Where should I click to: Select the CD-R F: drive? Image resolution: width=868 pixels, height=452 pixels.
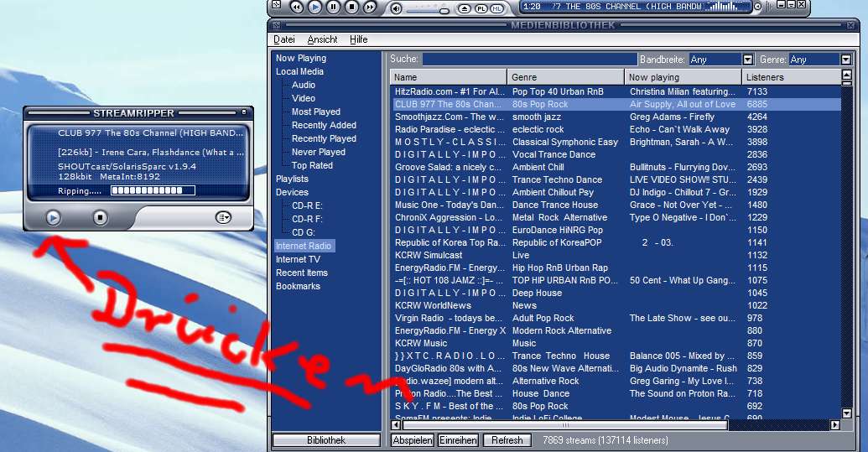tap(307, 219)
